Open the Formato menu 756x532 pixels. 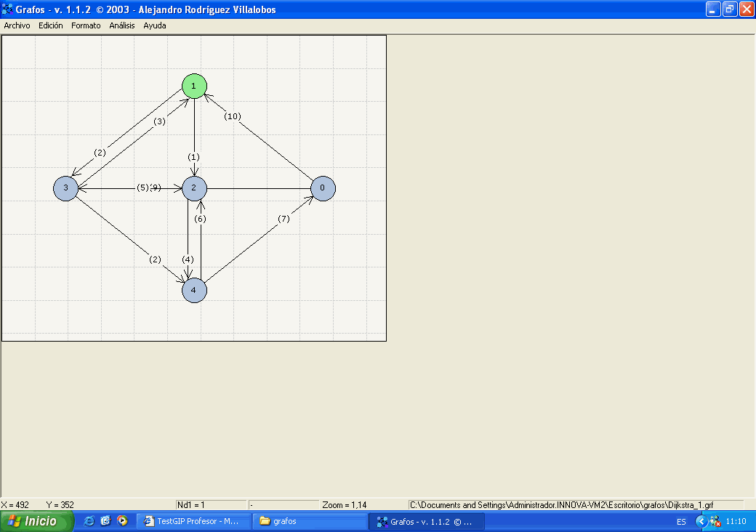tap(86, 25)
